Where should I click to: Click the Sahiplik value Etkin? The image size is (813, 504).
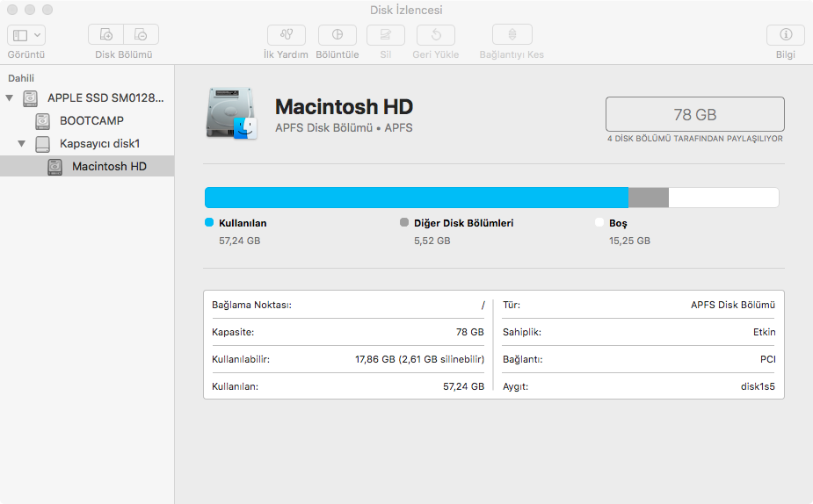(765, 332)
